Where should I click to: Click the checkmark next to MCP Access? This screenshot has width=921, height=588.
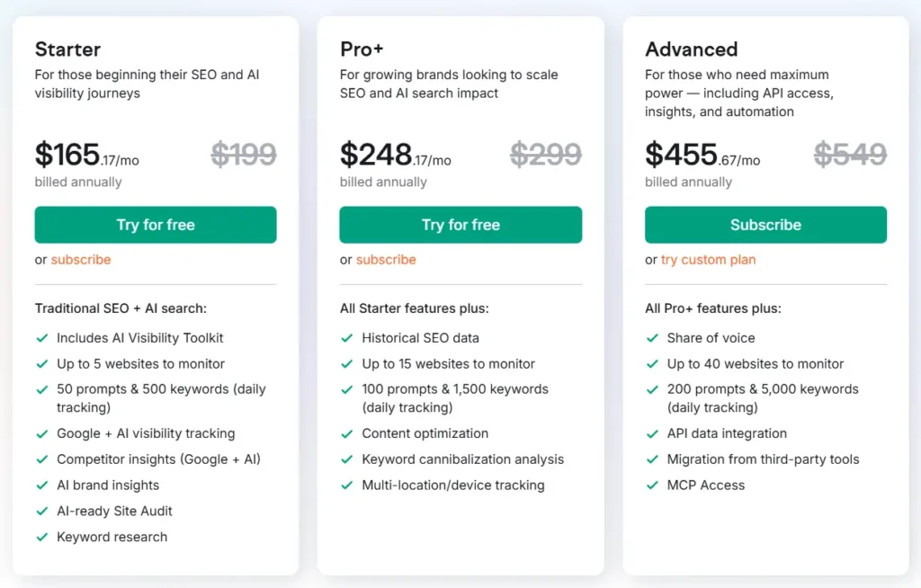click(651, 486)
